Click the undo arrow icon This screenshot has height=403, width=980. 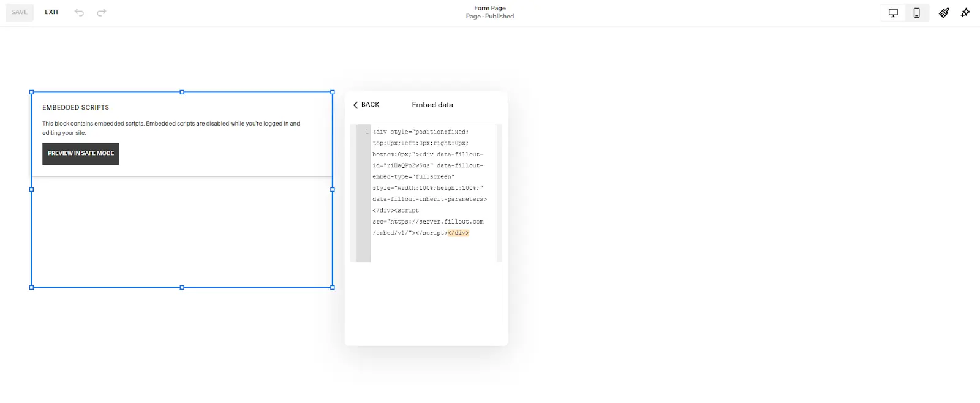79,12
